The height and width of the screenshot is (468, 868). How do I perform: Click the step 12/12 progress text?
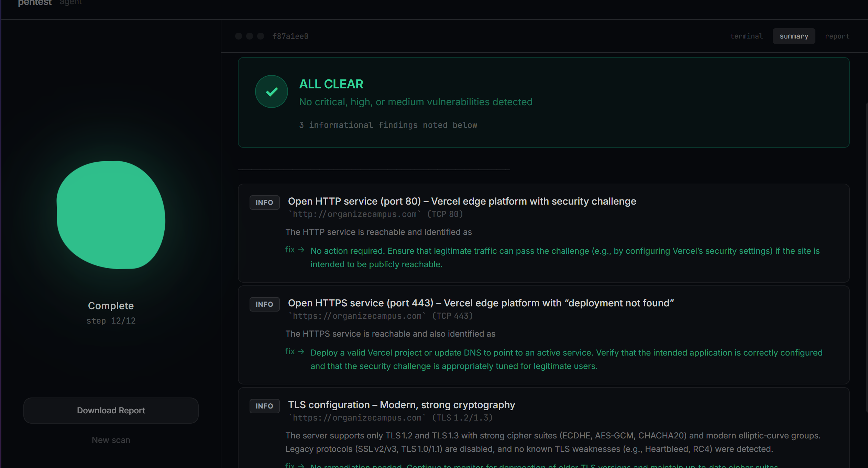coord(111,320)
